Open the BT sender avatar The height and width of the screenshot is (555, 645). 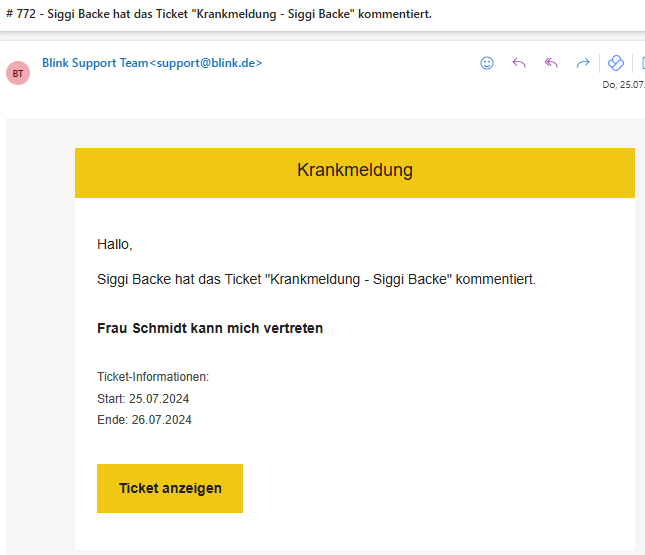point(18,73)
